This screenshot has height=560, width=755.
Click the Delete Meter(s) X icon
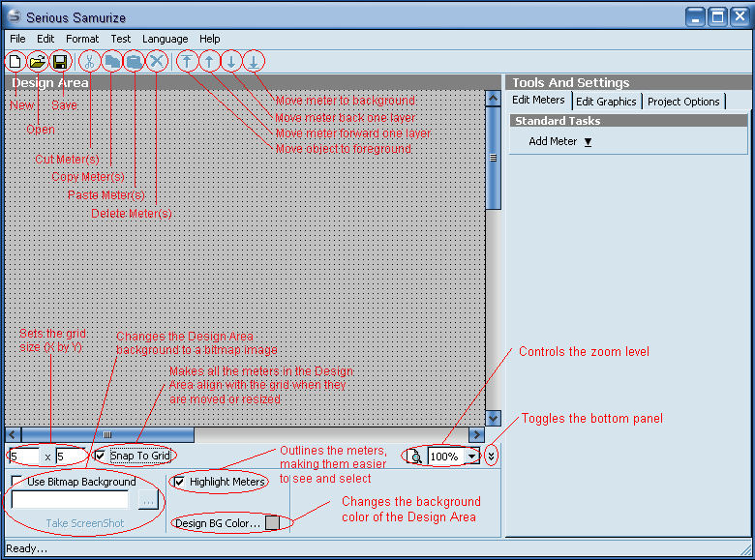click(157, 62)
